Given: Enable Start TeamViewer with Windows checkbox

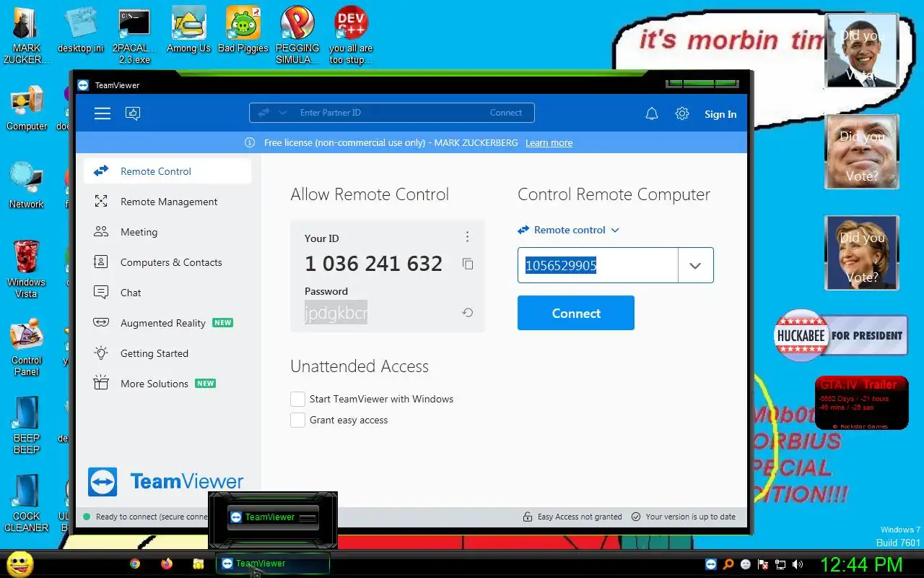Looking at the screenshot, I should pyautogui.click(x=297, y=399).
